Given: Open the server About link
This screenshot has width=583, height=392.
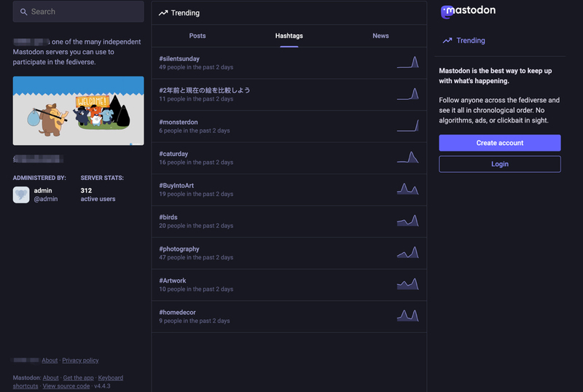Looking at the screenshot, I should [50, 361].
